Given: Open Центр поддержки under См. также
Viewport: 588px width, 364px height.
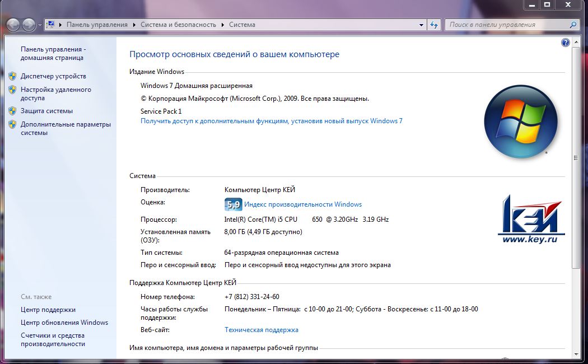Looking at the screenshot, I should point(48,310).
